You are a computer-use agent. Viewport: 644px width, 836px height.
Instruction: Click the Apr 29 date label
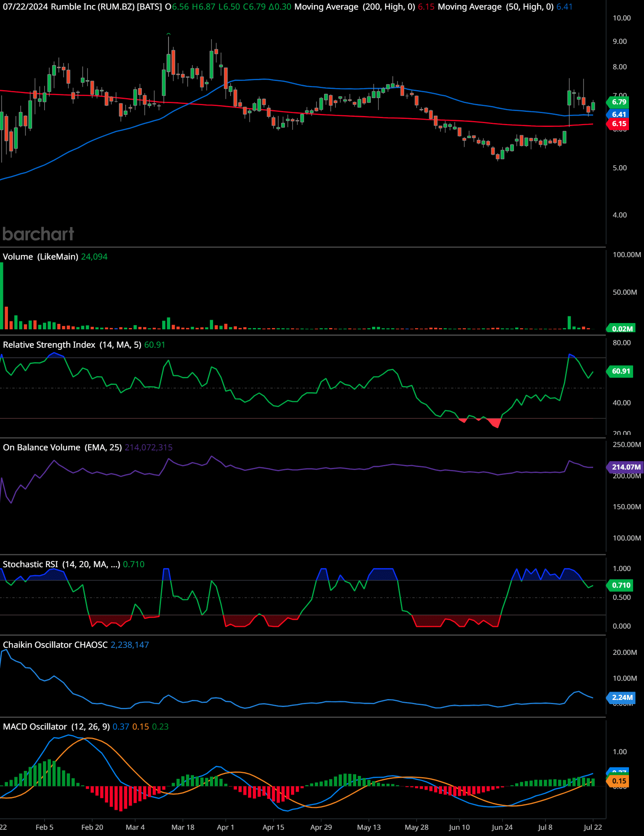point(321,827)
